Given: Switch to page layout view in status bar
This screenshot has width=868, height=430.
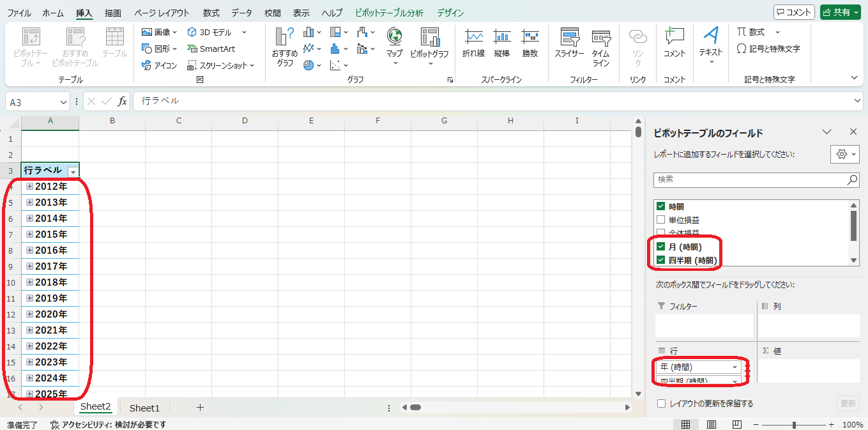Looking at the screenshot, I should (x=711, y=424).
